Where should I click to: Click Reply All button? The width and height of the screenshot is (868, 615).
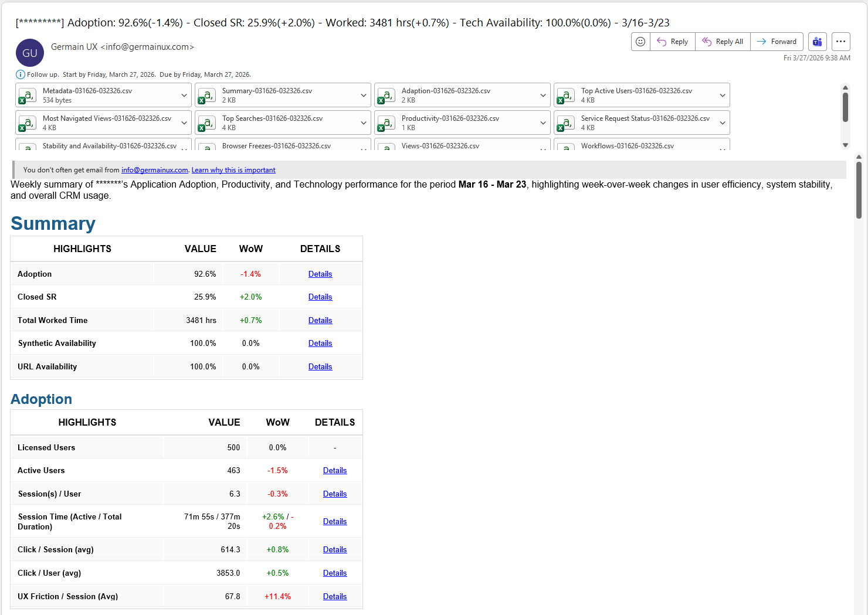pyautogui.click(x=723, y=42)
